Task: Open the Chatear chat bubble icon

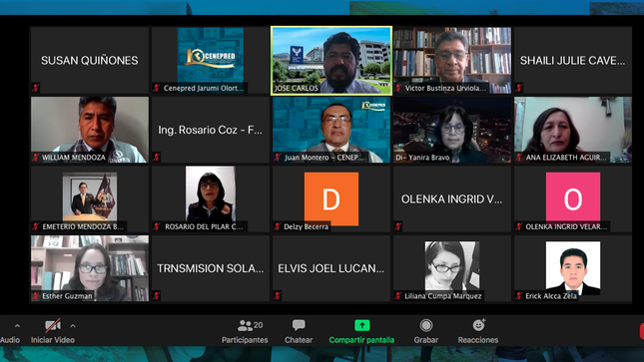Action: point(299,325)
